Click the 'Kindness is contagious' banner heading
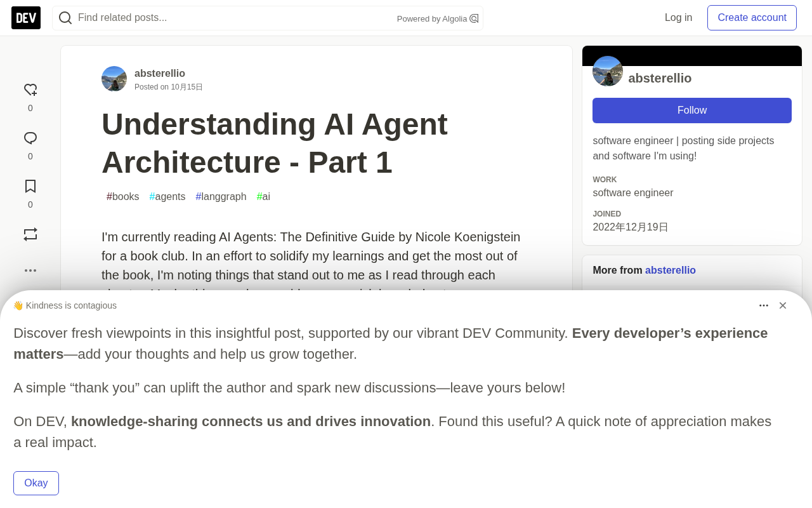This screenshot has height=508, width=812. (x=65, y=305)
